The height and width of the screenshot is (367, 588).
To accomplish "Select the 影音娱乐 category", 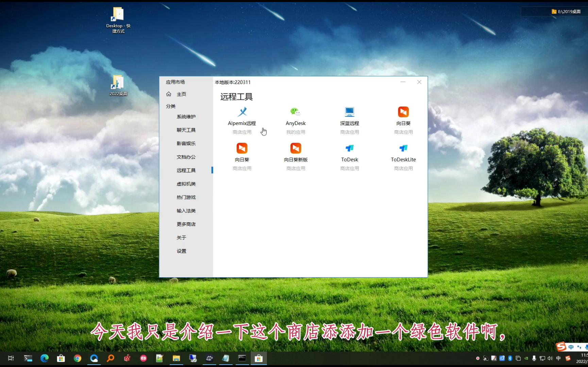I will pyautogui.click(x=186, y=143).
